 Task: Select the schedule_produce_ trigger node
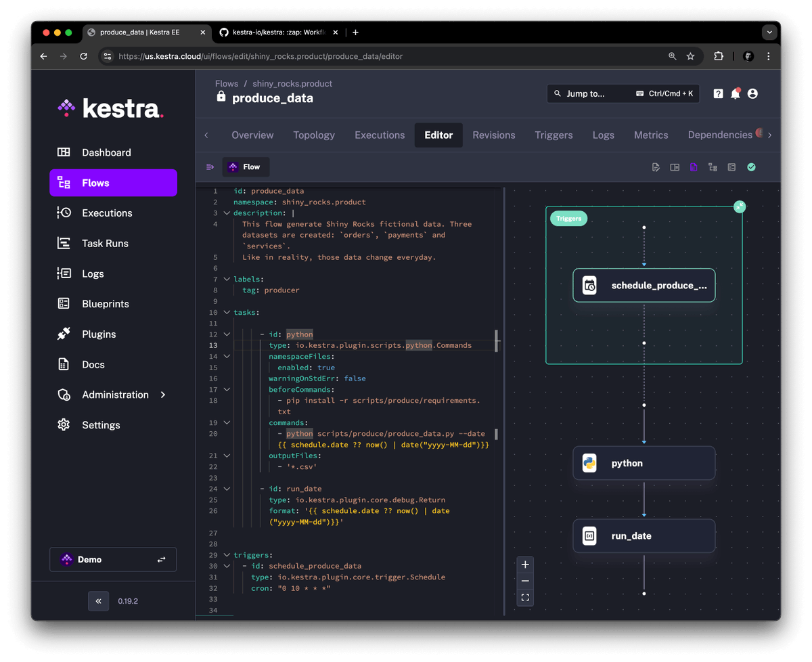[x=644, y=286]
